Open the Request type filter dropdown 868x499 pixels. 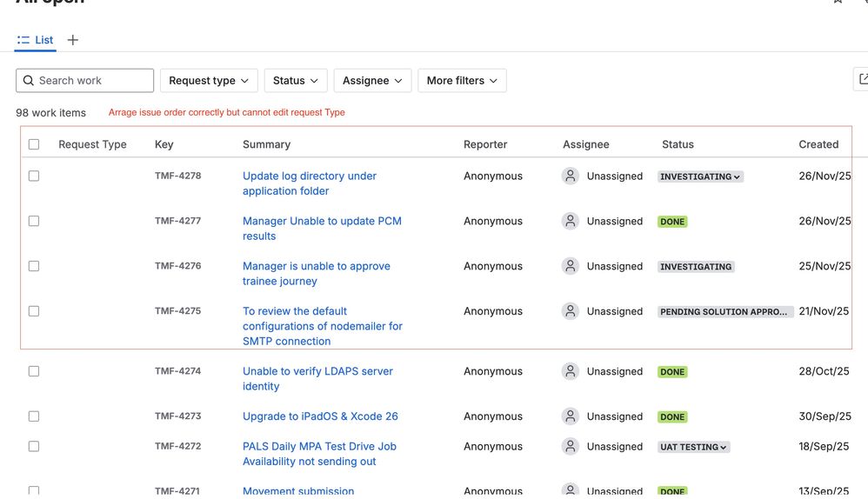(209, 81)
